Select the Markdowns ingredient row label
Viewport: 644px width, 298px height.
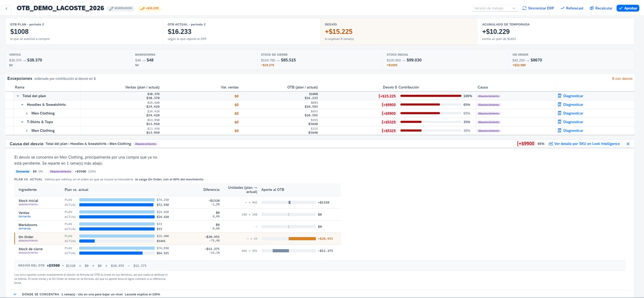click(x=28, y=225)
